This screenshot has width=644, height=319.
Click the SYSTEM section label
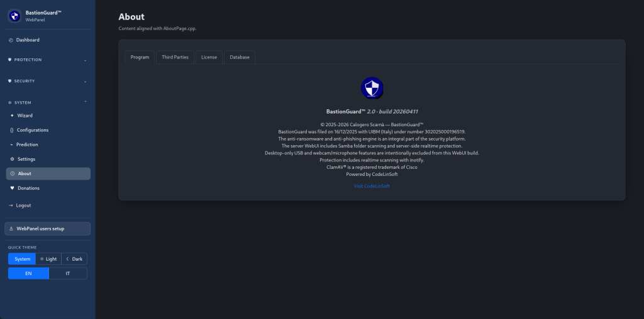point(23,102)
